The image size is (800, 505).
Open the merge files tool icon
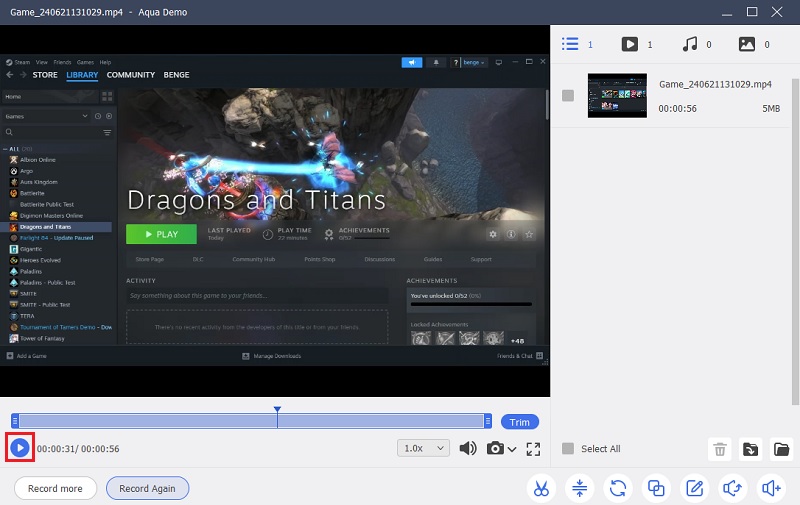coord(656,488)
